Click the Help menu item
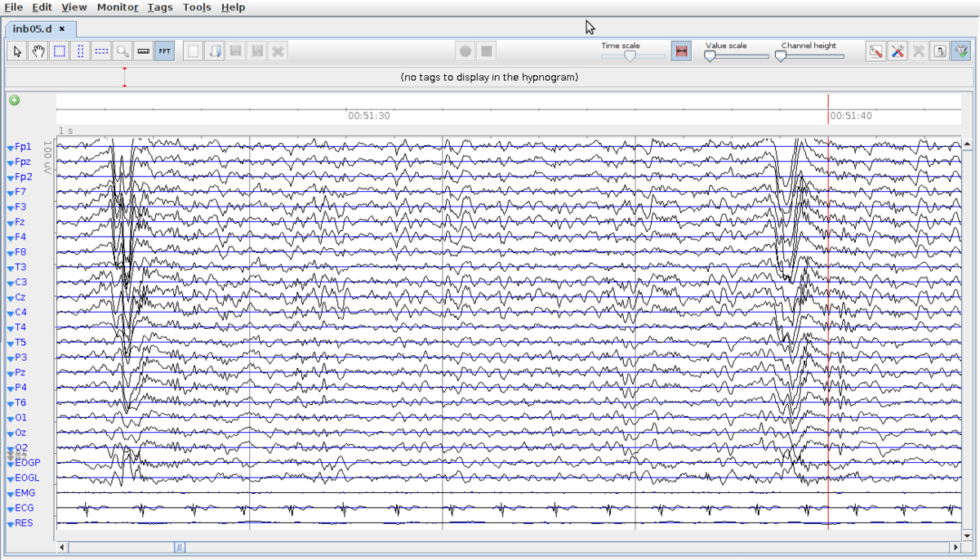980x560 pixels. point(233,7)
